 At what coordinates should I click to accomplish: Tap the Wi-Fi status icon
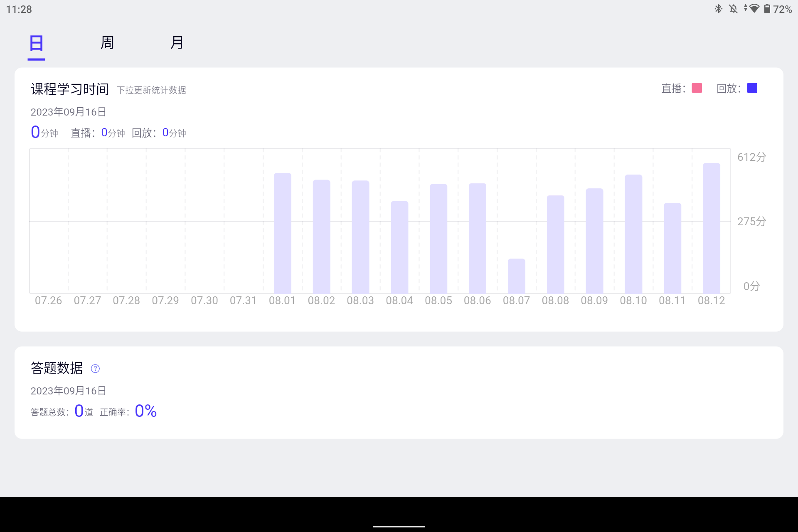(754, 9)
